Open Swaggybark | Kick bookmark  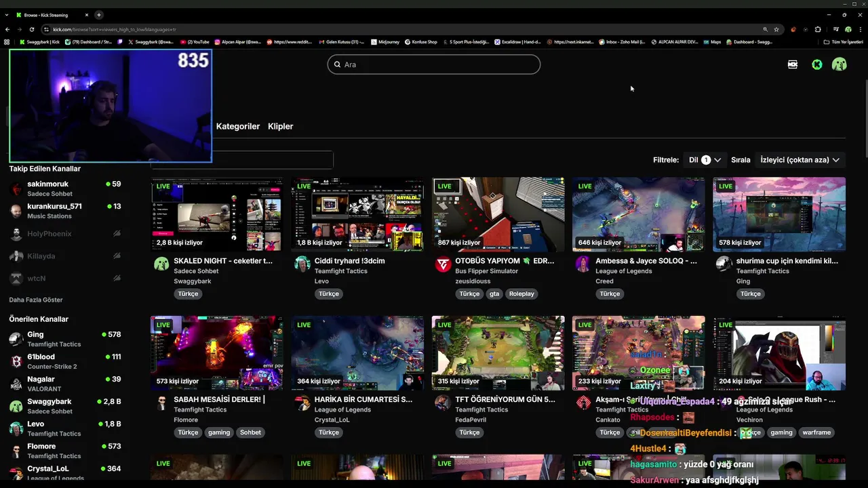tap(40, 42)
